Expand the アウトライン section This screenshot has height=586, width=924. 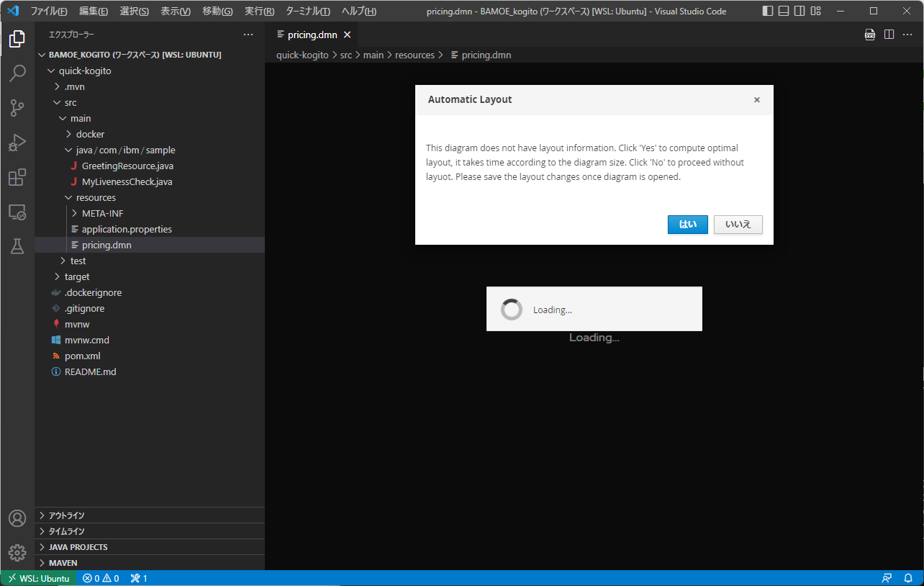point(150,515)
